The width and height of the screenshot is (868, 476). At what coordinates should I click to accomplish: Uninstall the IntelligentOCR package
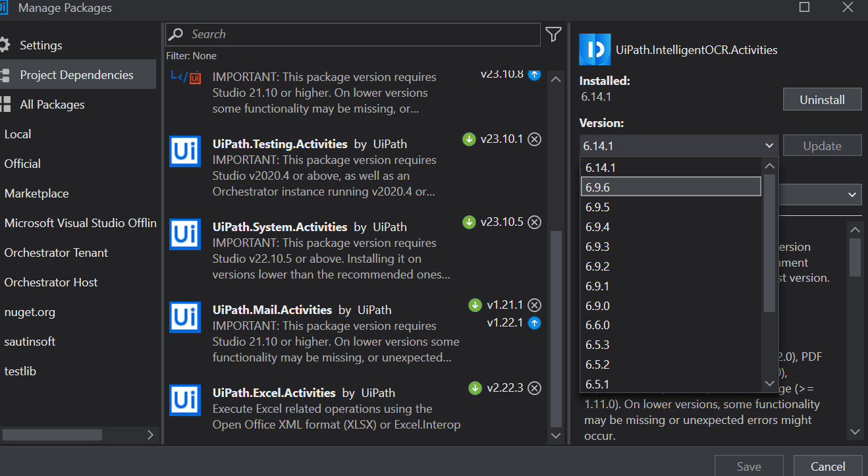(x=822, y=100)
